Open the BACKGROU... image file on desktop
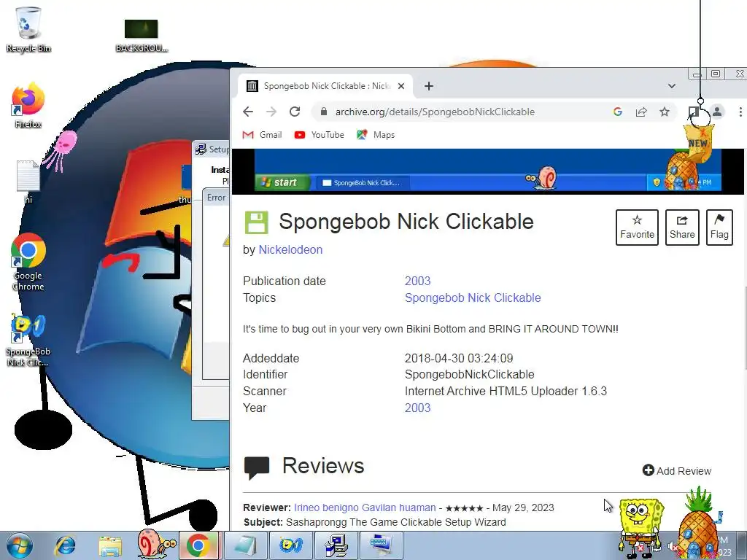The width and height of the screenshot is (747, 560). point(141,36)
